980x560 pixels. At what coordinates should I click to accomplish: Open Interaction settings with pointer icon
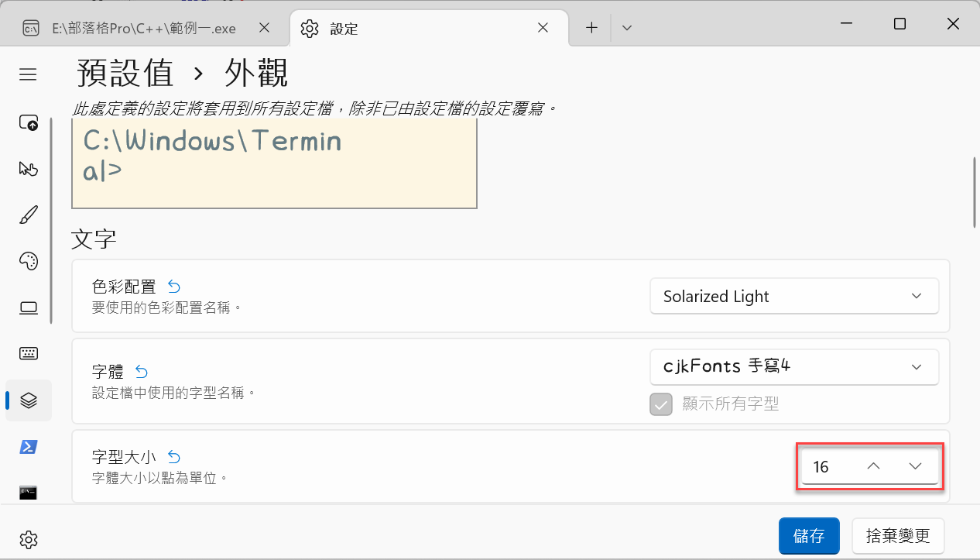point(29,169)
